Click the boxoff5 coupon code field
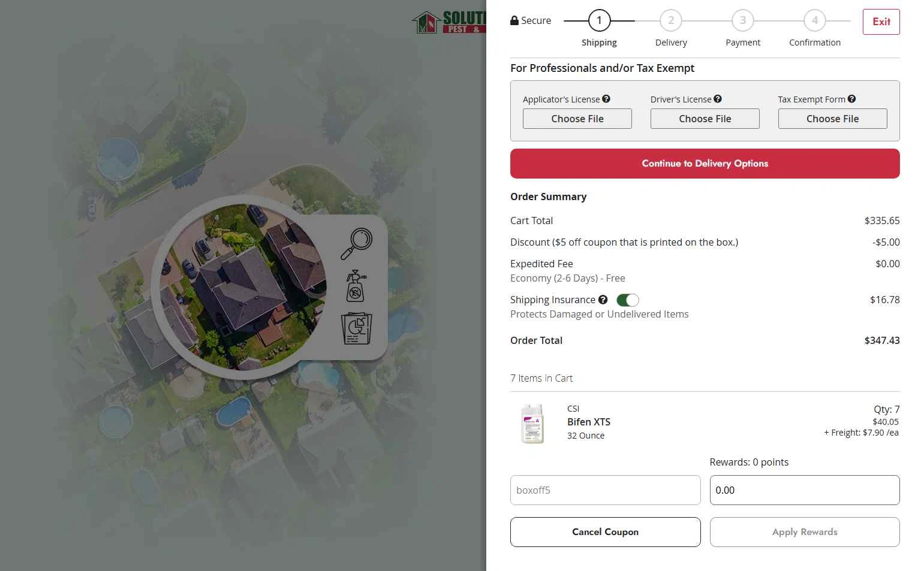The image size is (924, 571). (x=606, y=490)
